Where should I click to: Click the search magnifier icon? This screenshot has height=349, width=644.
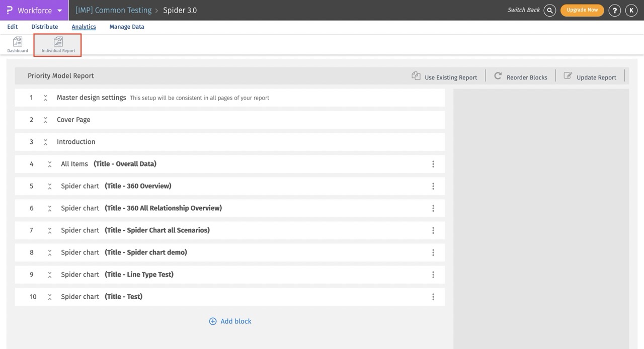click(x=550, y=10)
